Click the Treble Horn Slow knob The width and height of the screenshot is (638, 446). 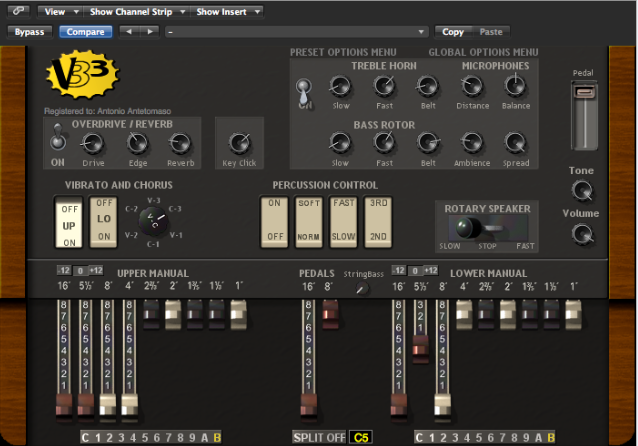pos(340,87)
